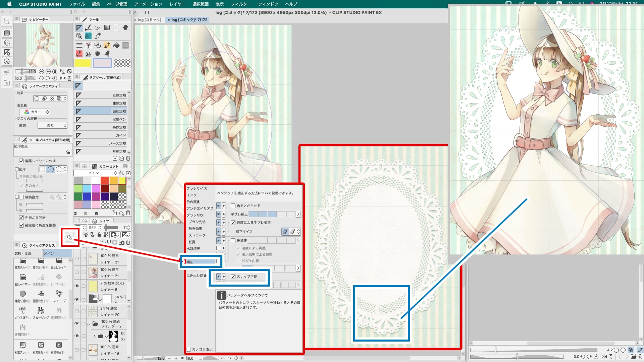
Task: Select ブラシサイズ category in settings list
Action: pyautogui.click(x=197, y=188)
